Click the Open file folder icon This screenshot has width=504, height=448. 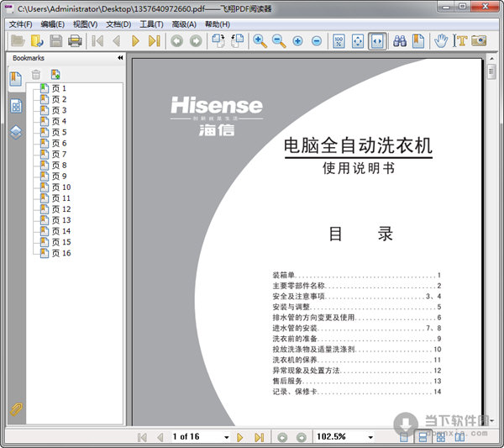18,41
